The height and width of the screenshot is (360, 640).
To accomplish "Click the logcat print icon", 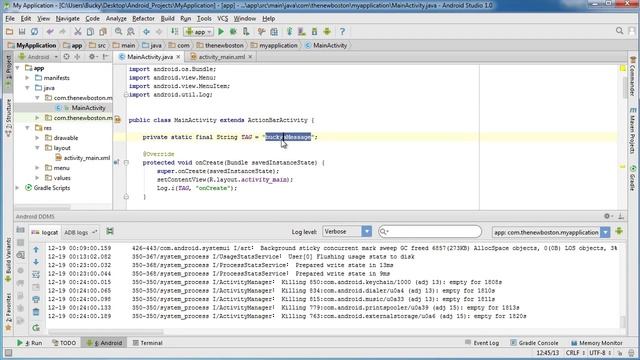I will click(x=36, y=299).
